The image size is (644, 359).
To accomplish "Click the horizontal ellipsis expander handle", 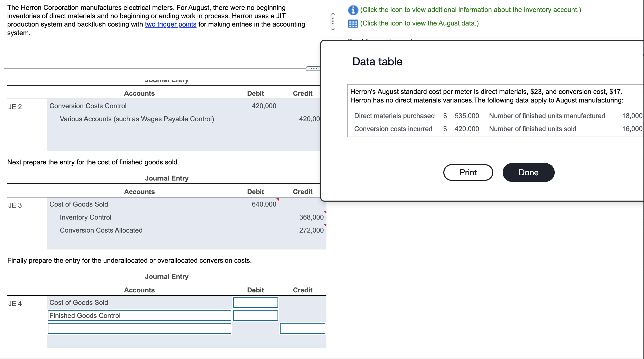I will coord(313,69).
